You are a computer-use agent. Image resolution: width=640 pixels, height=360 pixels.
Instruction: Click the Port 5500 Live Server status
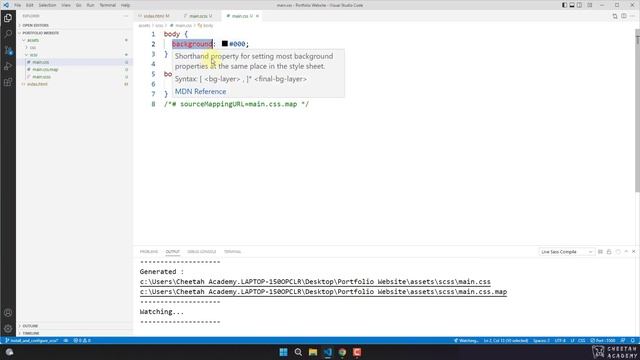tap(602, 340)
